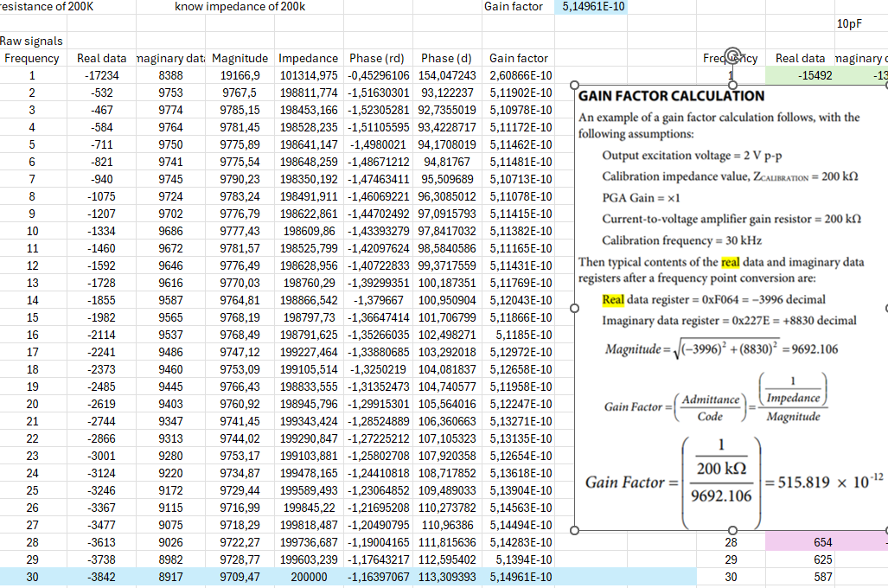The width and height of the screenshot is (888, 588).
Task: Select the pink cell 654 in the right table
Action: 800,542
